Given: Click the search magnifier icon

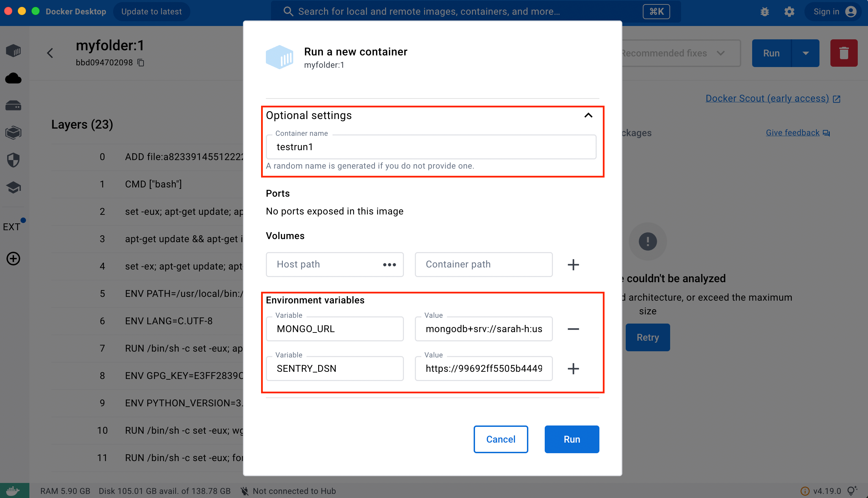Looking at the screenshot, I should pos(288,12).
